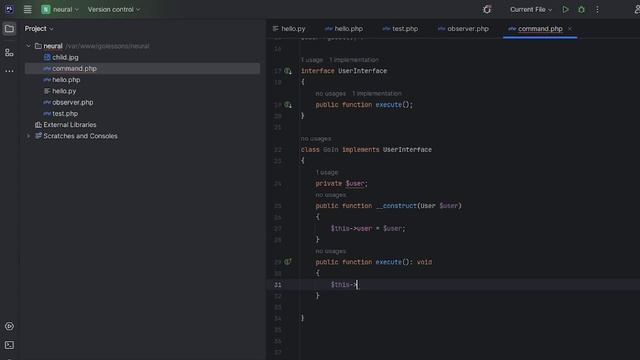Image resolution: width=640 pixels, height=360 pixels.
Task: Select hello.php in the project tree
Action: [x=66, y=80]
